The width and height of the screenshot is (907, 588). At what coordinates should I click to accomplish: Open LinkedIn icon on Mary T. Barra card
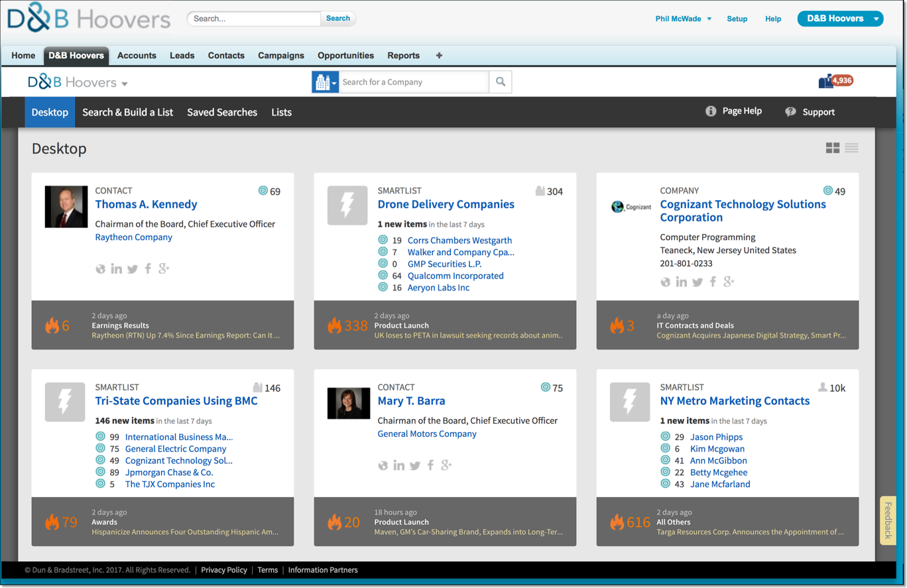point(399,465)
